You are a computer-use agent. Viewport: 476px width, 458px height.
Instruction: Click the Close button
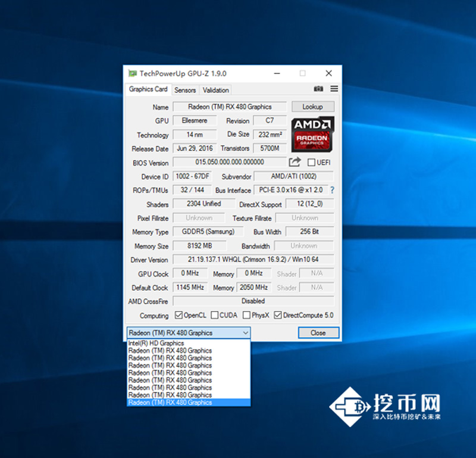(x=318, y=333)
